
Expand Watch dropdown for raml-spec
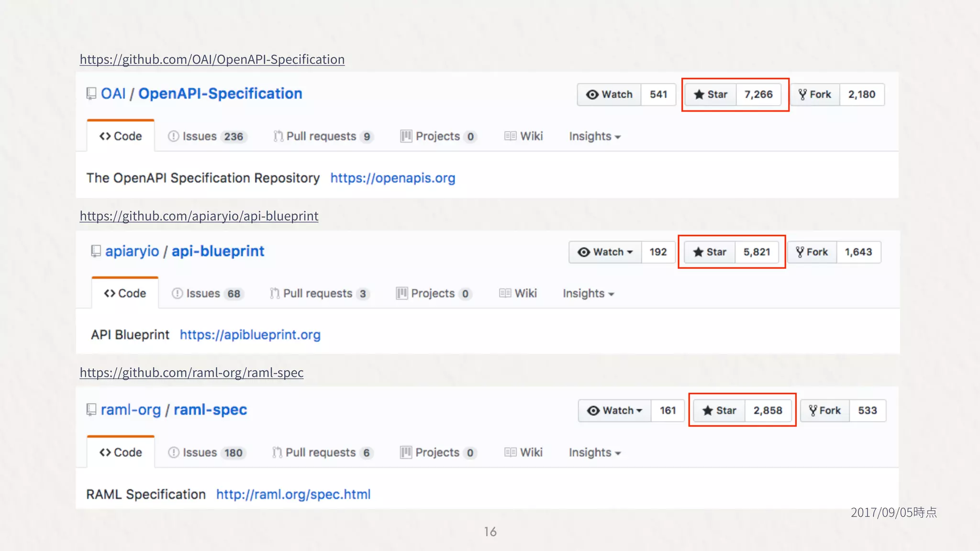[615, 410]
